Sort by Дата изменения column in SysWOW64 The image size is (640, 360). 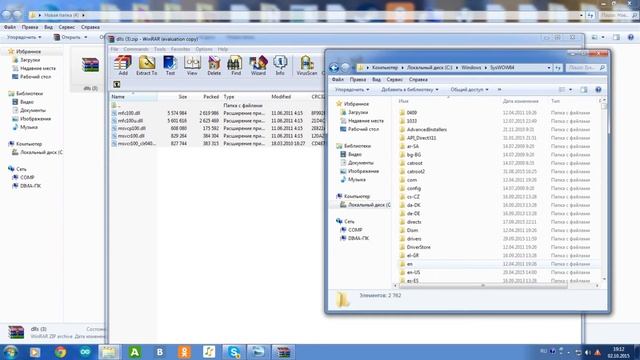pyautogui.click(x=524, y=101)
